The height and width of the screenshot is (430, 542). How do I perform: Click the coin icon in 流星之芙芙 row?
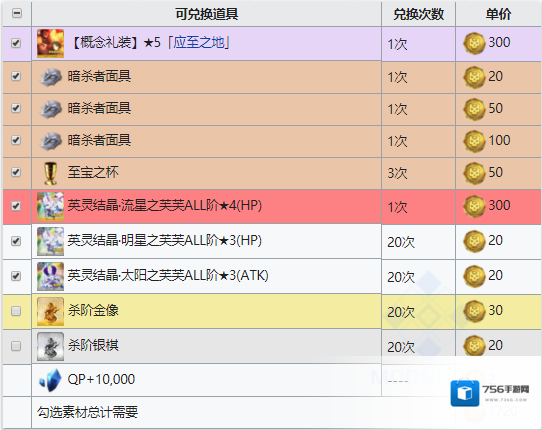pos(474,206)
